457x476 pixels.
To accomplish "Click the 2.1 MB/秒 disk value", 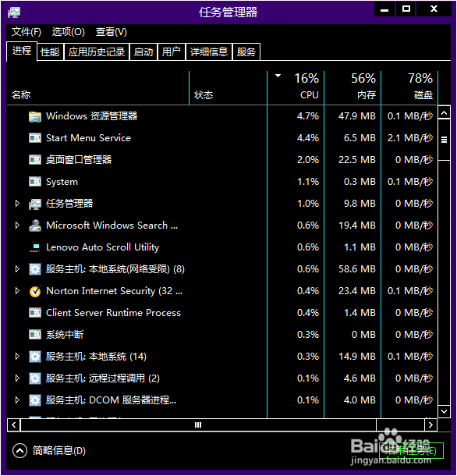I will [x=410, y=138].
